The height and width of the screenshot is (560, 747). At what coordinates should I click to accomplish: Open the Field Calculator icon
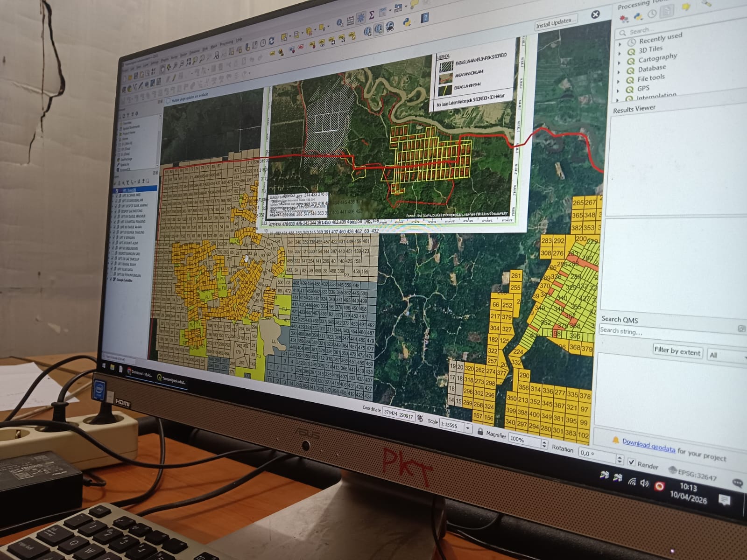pos(350,21)
